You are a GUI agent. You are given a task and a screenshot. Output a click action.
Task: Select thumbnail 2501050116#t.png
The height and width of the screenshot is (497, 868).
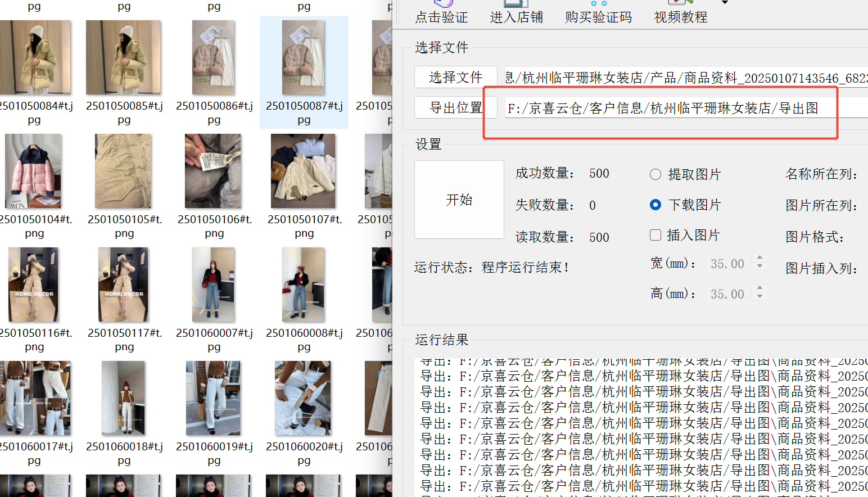[34, 284]
